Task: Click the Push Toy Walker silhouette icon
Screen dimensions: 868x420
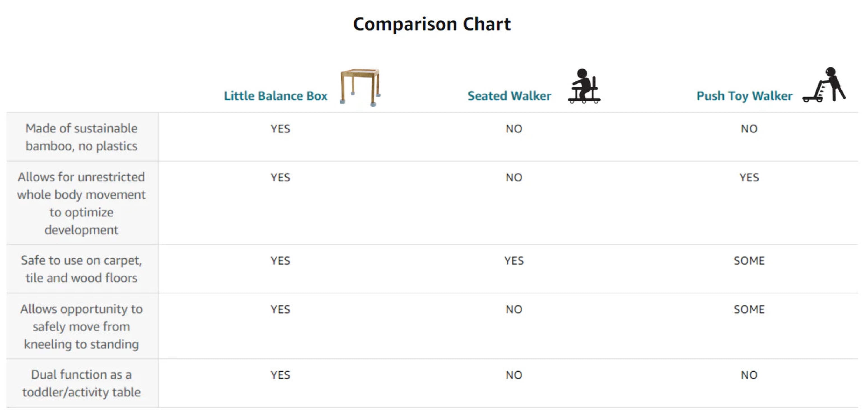Action: (825, 85)
